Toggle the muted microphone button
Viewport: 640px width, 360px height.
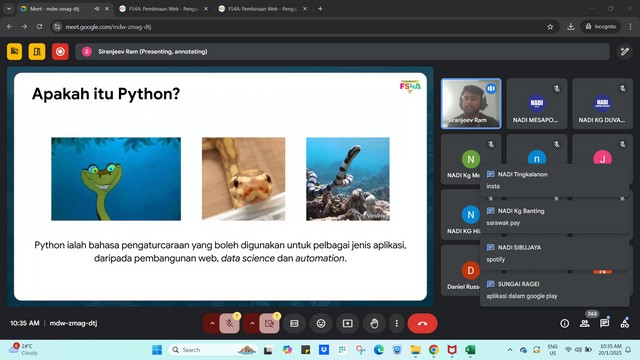click(229, 324)
